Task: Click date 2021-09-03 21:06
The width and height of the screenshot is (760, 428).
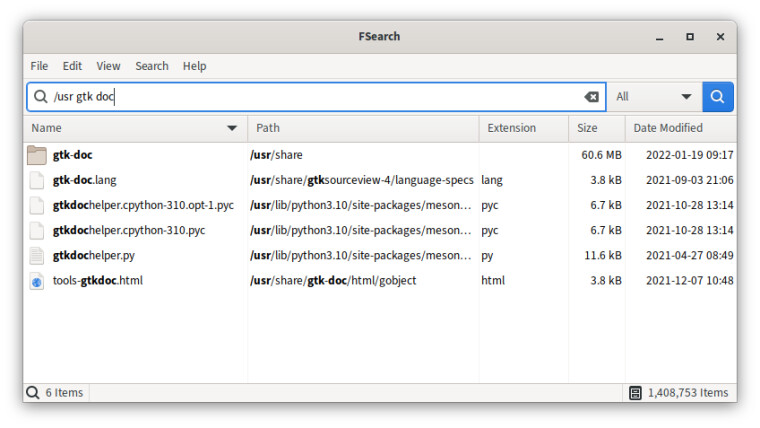Action: tap(689, 180)
